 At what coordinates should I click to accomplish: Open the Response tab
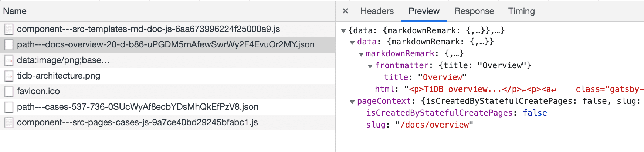coord(474,11)
